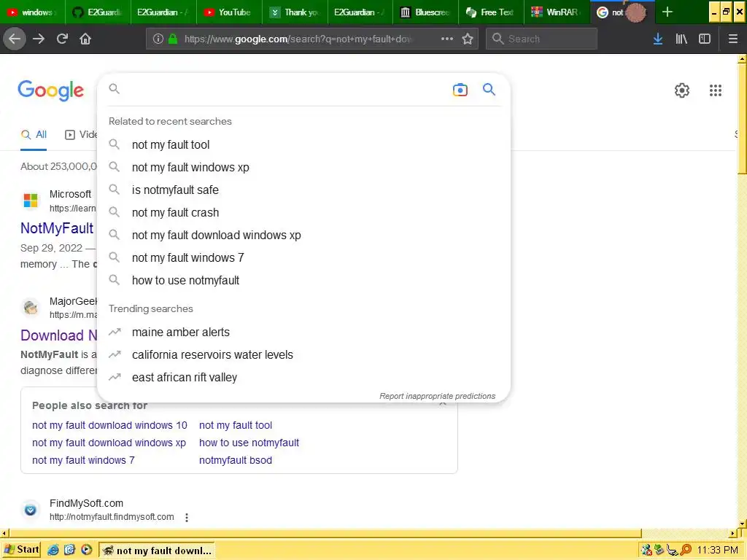
Task: Choose suggestion 'not my fault tool'
Action: [x=304, y=145]
